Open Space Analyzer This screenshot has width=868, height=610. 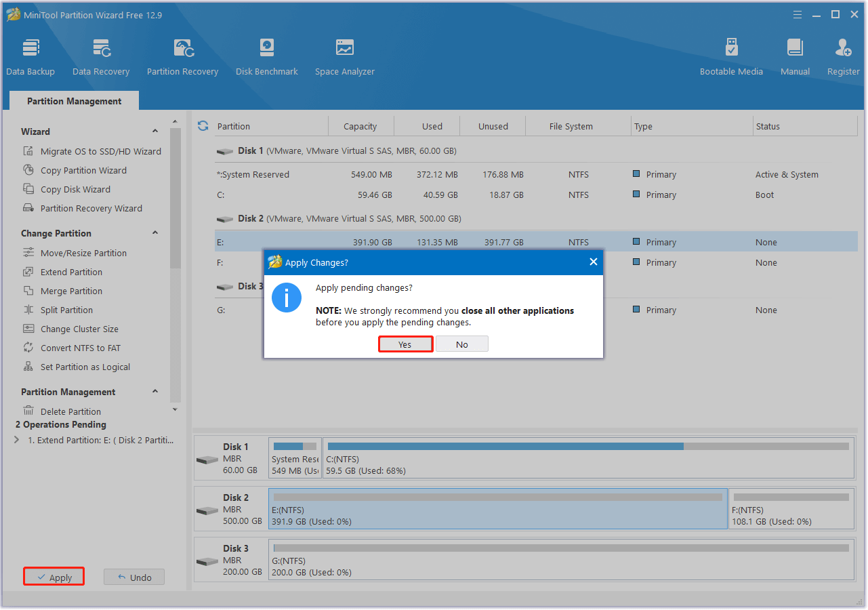pos(345,57)
